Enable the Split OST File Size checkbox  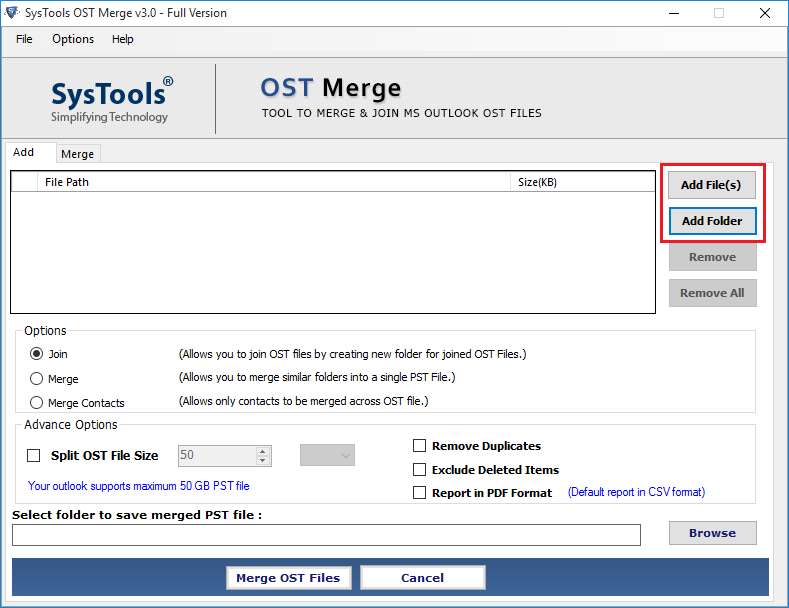[34, 455]
